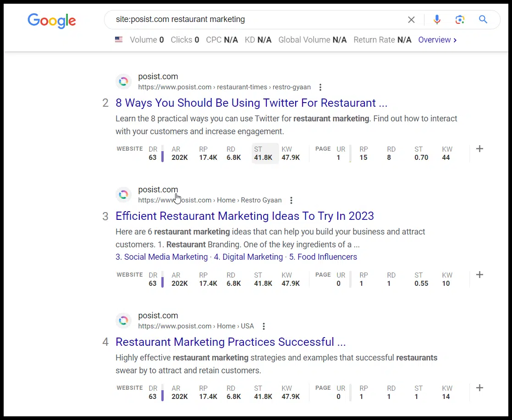Expand metrics with plus on result 3
Screen dimensions: 512x420
pyautogui.click(x=479, y=275)
